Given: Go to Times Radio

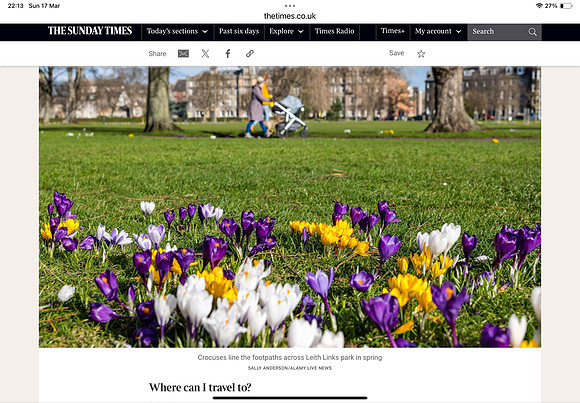Looking at the screenshot, I should [x=334, y=31].
